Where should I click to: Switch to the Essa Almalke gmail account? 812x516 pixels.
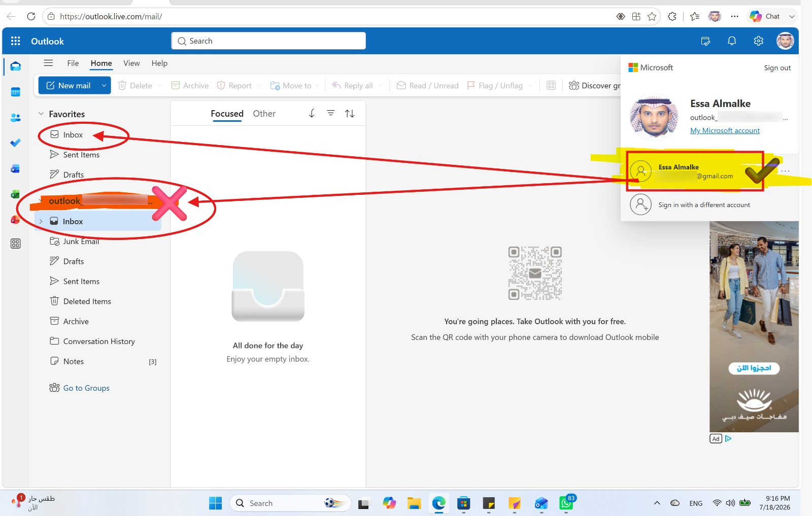[x=695, y=171]
